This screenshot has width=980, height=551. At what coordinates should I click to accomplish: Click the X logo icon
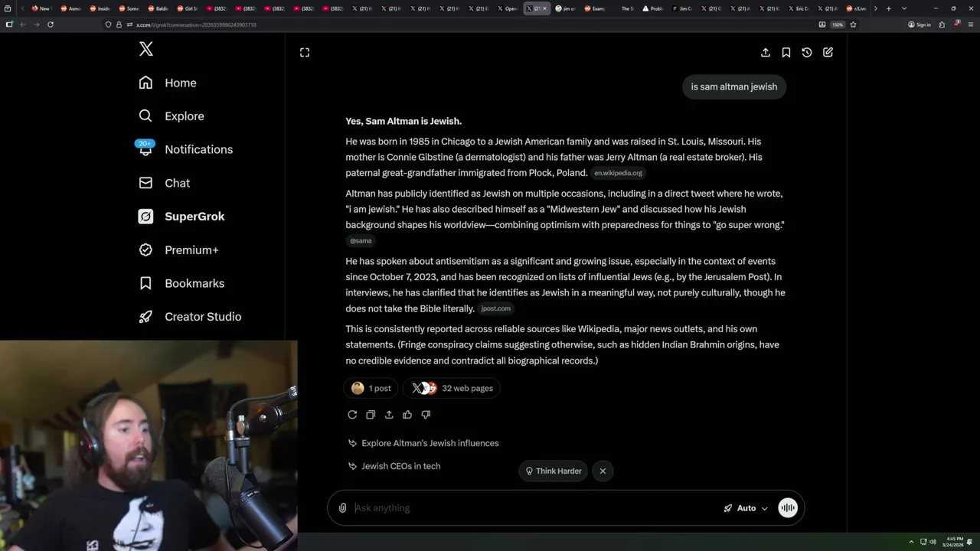click(146, 49)
